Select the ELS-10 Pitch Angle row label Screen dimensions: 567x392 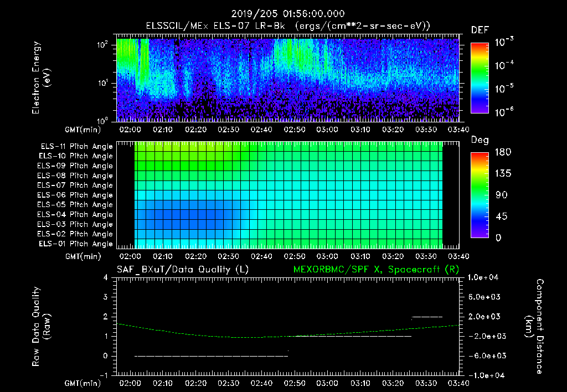(76, 156)
